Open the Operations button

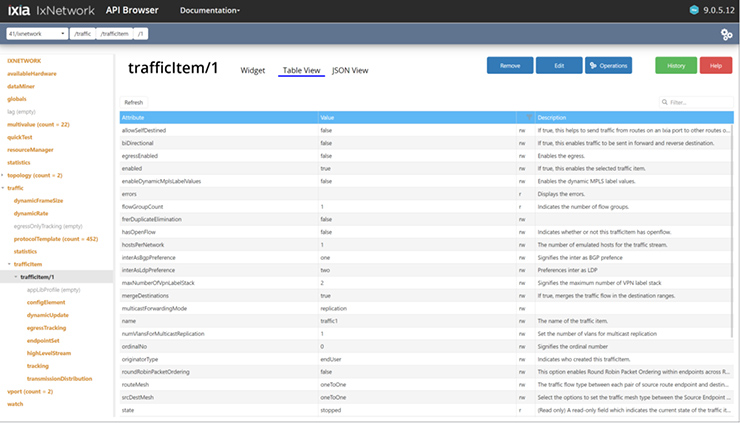point(608,66)
